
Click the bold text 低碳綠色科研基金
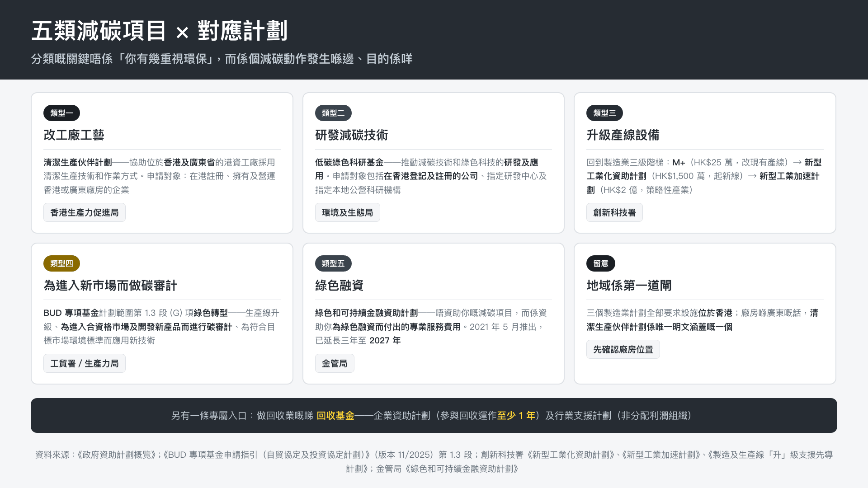[349, 162]
